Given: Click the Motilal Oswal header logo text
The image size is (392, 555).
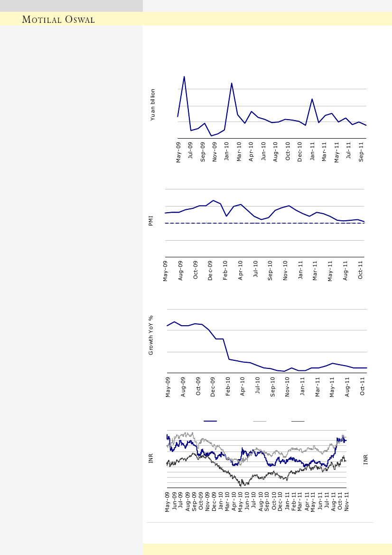Looking at the screenshot, I should [59, 19].
